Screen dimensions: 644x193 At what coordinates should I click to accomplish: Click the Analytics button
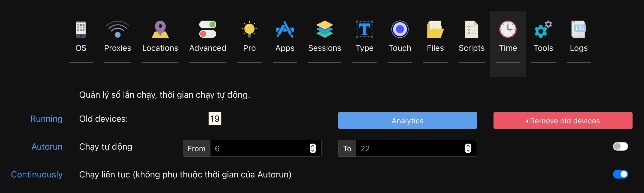pos(408,120)
